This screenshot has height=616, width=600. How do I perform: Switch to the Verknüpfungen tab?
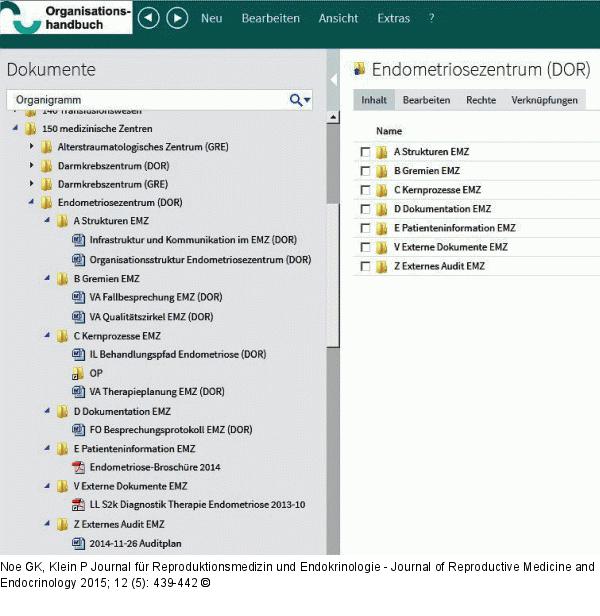[544, 100]
